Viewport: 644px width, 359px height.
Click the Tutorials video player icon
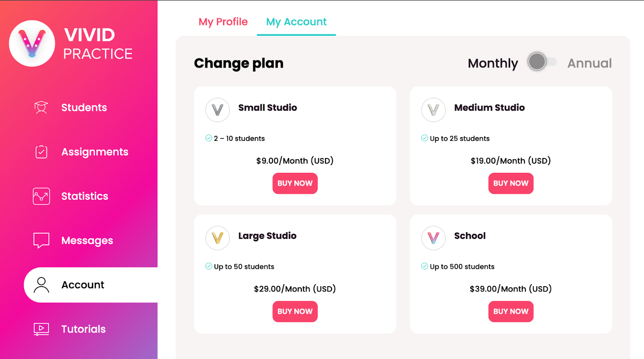coord(41,329)
